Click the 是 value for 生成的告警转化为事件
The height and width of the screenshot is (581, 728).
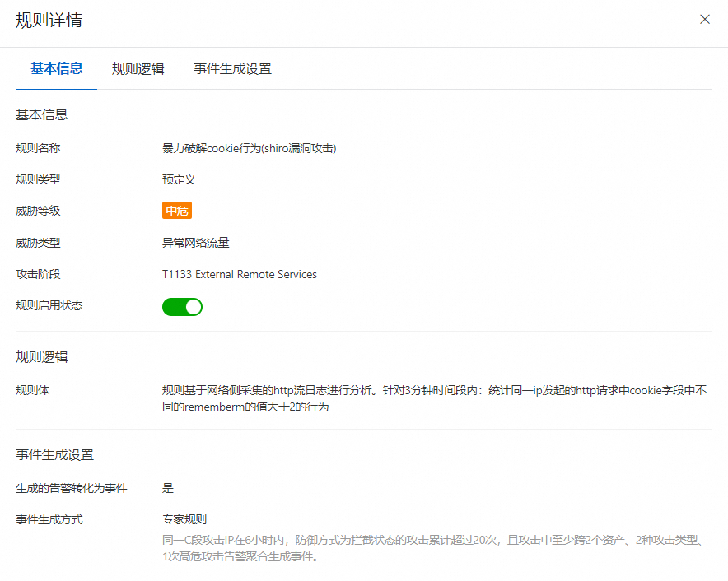(x=168, y=488)
